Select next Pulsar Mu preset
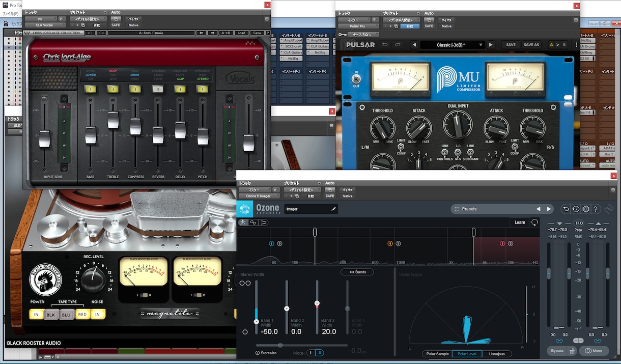The image size is (621, 364). click(491, 45)
